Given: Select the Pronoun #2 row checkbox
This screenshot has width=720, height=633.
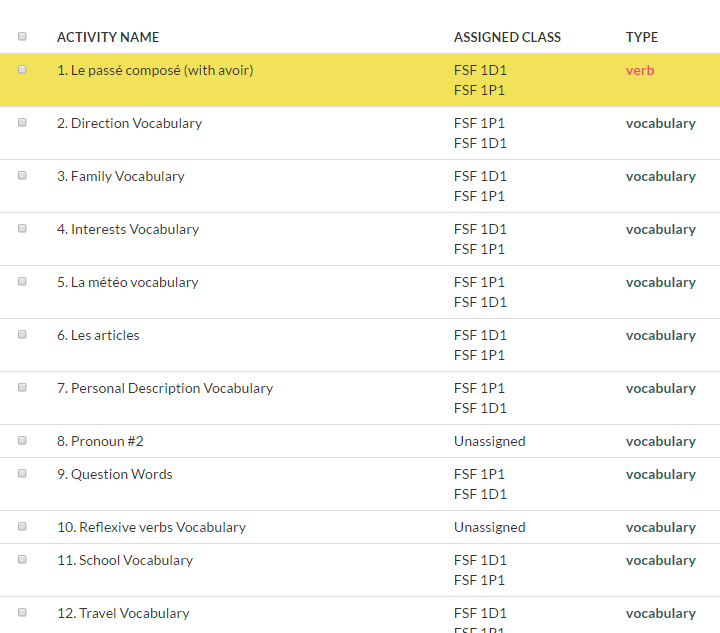Looking at the screenshot, I should click(x=22, y=441).
